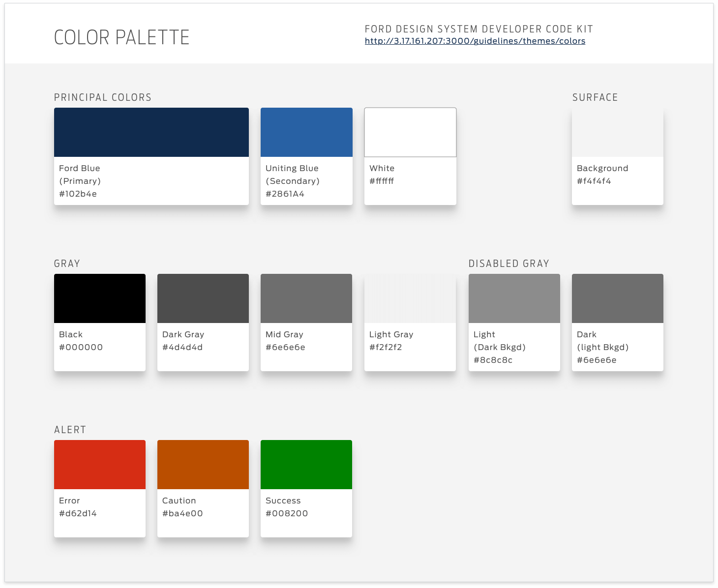The image size is (718, 588).
Task: Click the #d62d14 hex value
Action: click(78, 513)
